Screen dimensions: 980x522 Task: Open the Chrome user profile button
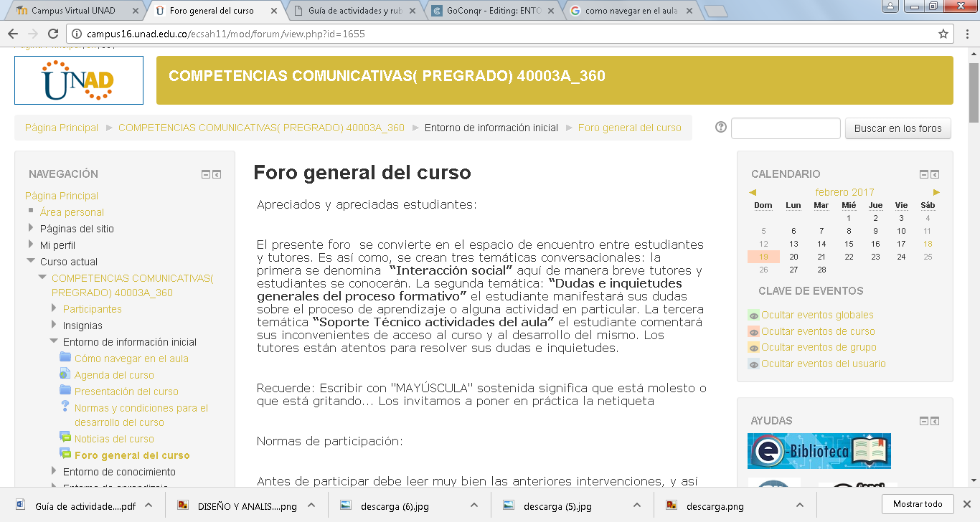890,6
